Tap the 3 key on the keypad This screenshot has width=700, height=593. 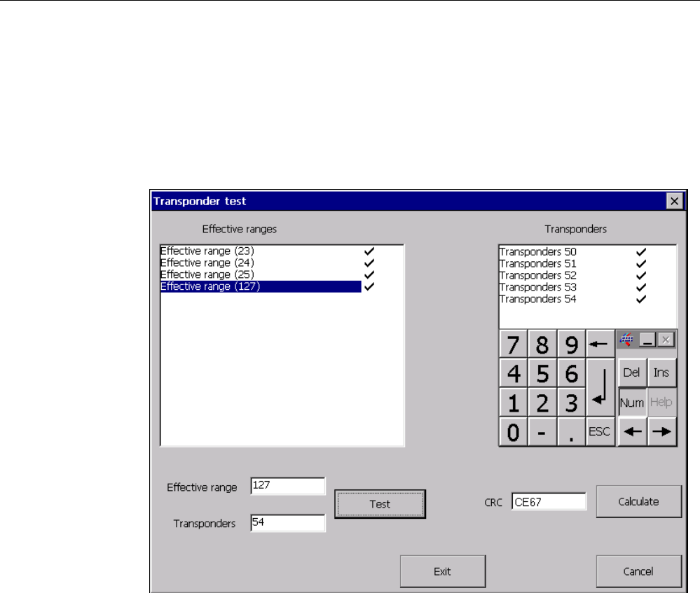pyautogui.click(x=572, y=403)
